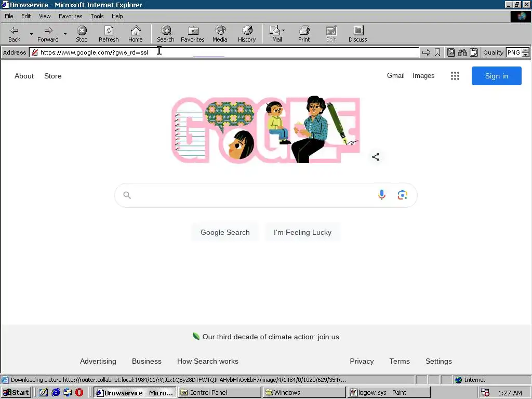The width and height of the screenshot is (532, 399).
Task: Click the Quality PNG value field
Action: point(514,52)
